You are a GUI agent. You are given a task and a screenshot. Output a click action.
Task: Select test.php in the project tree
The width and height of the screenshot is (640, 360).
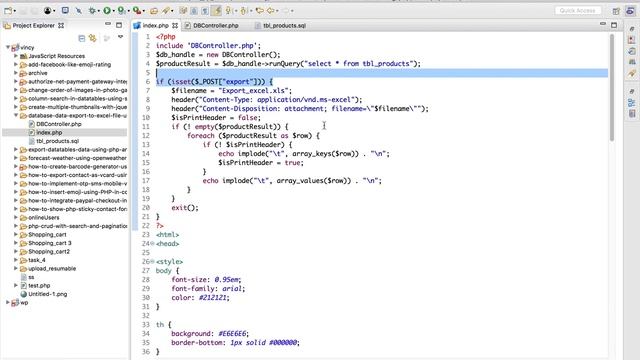point(39,286)
